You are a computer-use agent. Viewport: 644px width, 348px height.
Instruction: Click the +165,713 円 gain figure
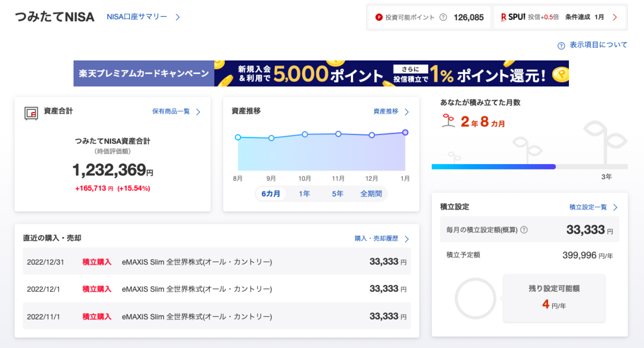[x=94, y=189]
